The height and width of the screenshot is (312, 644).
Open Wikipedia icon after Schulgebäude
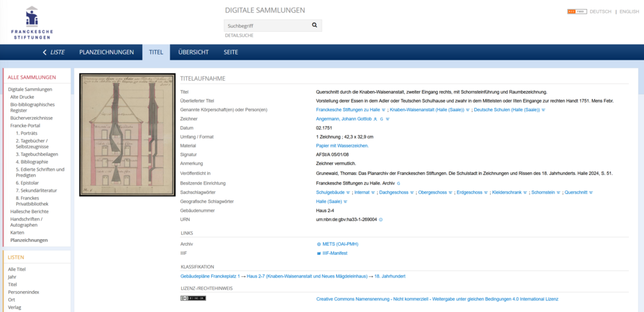point(348,192)
